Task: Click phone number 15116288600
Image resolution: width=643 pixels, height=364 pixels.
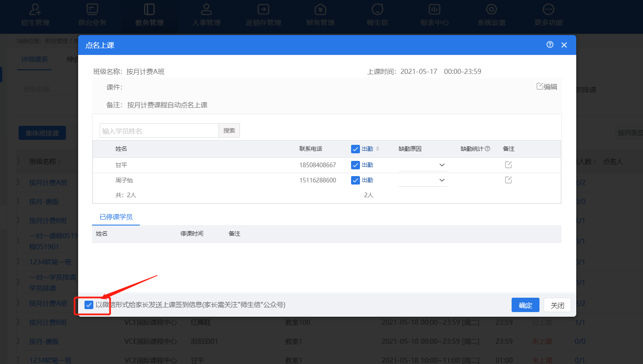Action: [x=318, y=180]
